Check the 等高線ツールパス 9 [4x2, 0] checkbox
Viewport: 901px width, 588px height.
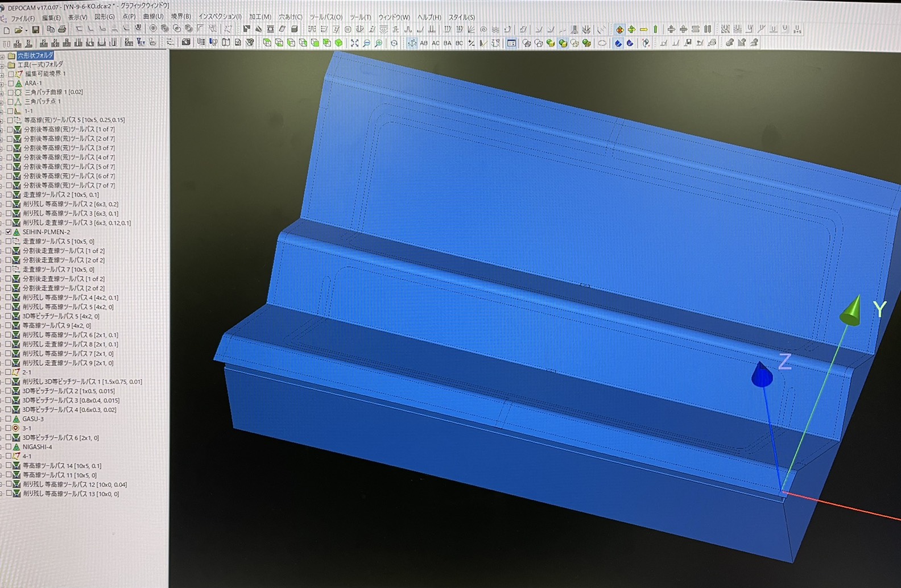coord(8,326)
